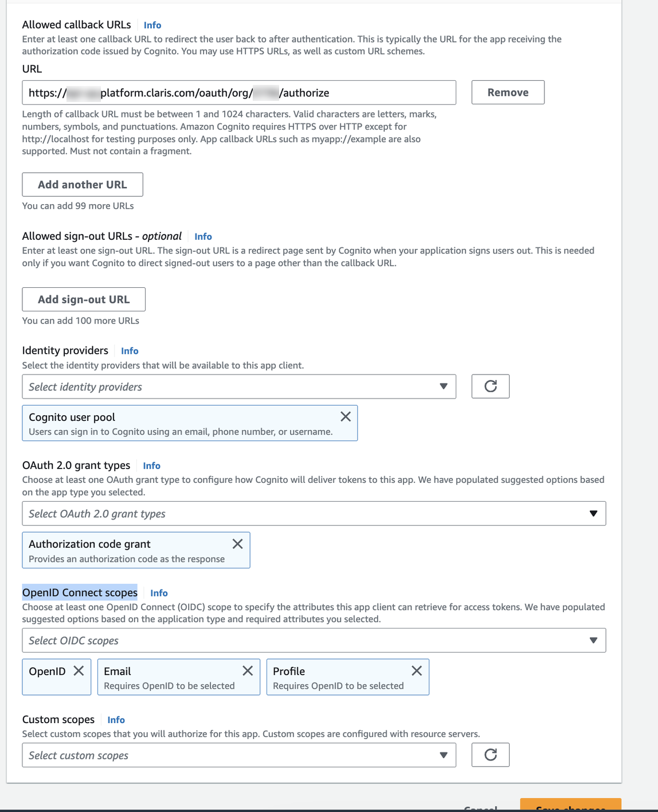
Task: Click the Add sign-out URL button
Action: 83,299
